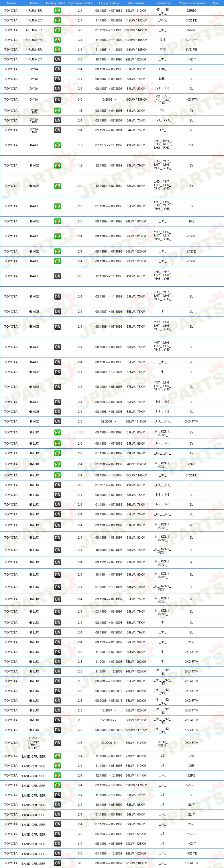Screen dimensions: 224x868
Task: Select the 126kW / 171KM power cell
Action: [136, 730]
